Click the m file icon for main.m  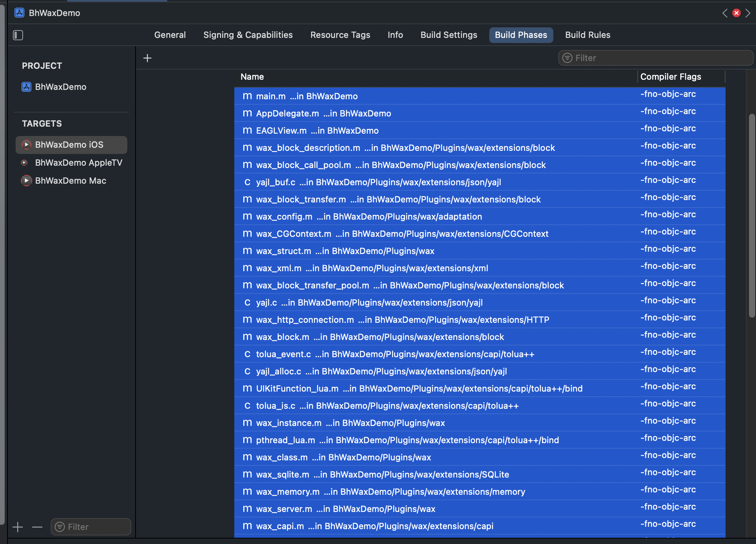(x=247, y=97)
